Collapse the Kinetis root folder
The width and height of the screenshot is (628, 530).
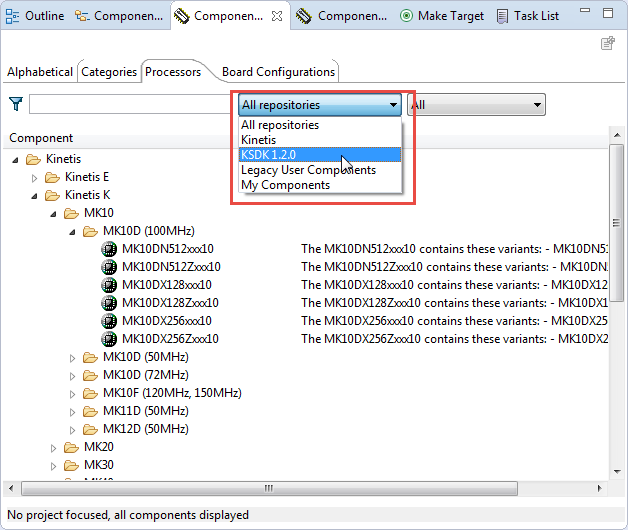click(15, 160)
